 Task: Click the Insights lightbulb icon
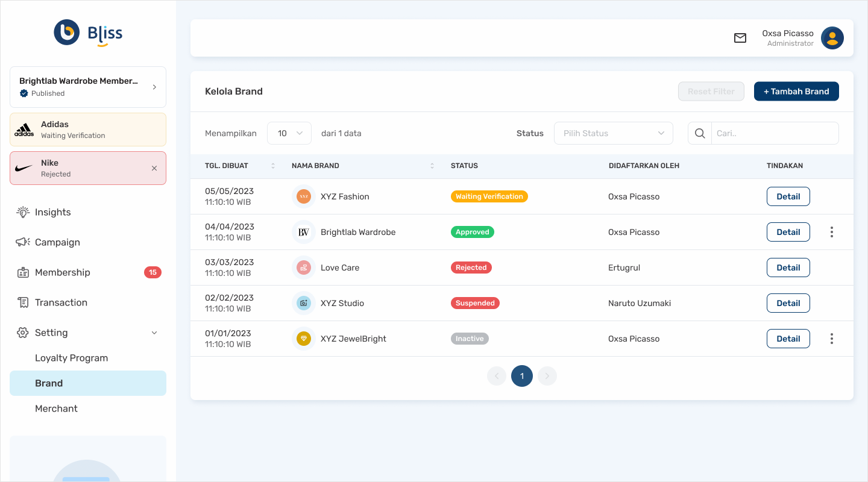(x=23, y=212)
